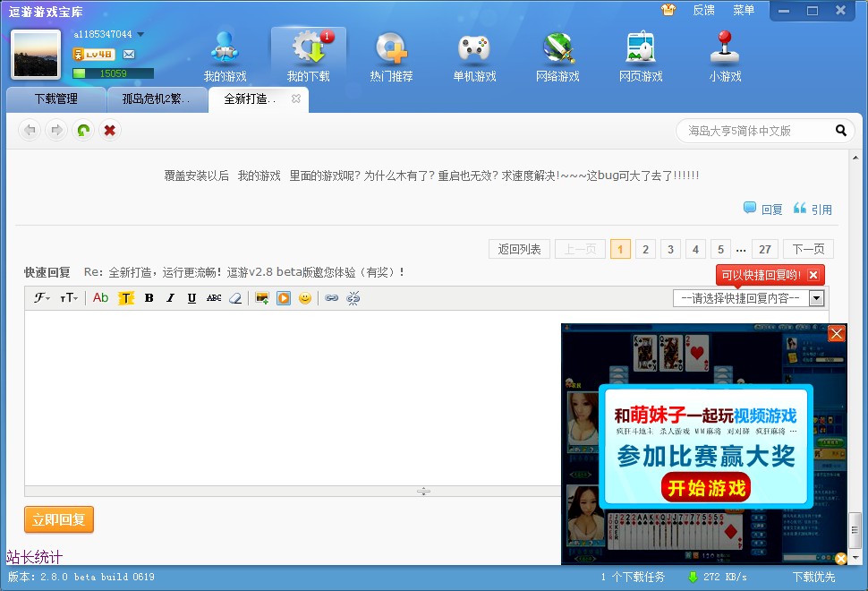Open 单机游戏 category
The image size is (868, 591).
point(474,57)
